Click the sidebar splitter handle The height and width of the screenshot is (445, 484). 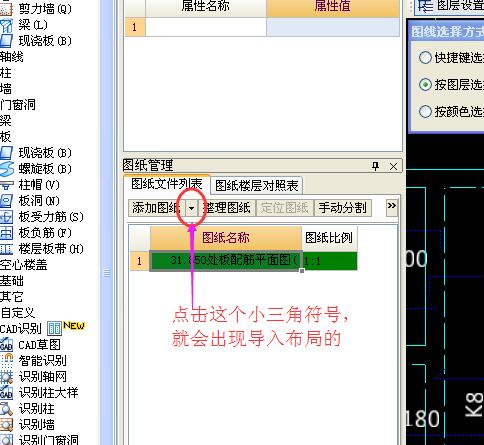click(x=107, y=273)
